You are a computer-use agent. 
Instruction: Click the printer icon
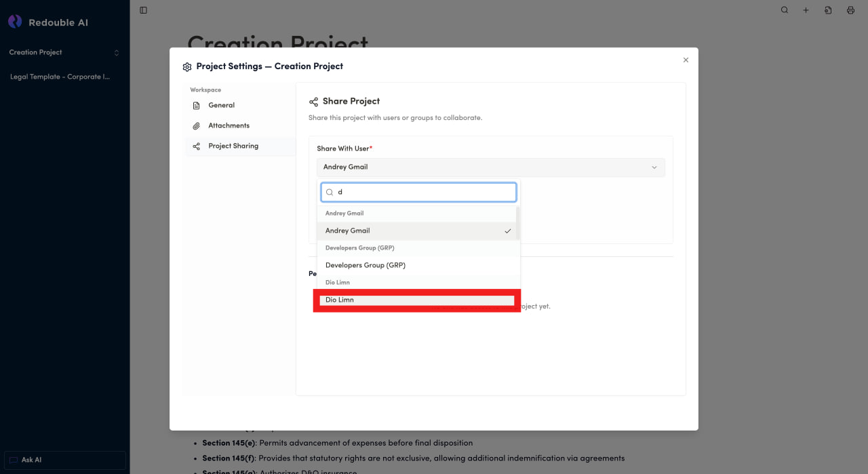[850, 10]
